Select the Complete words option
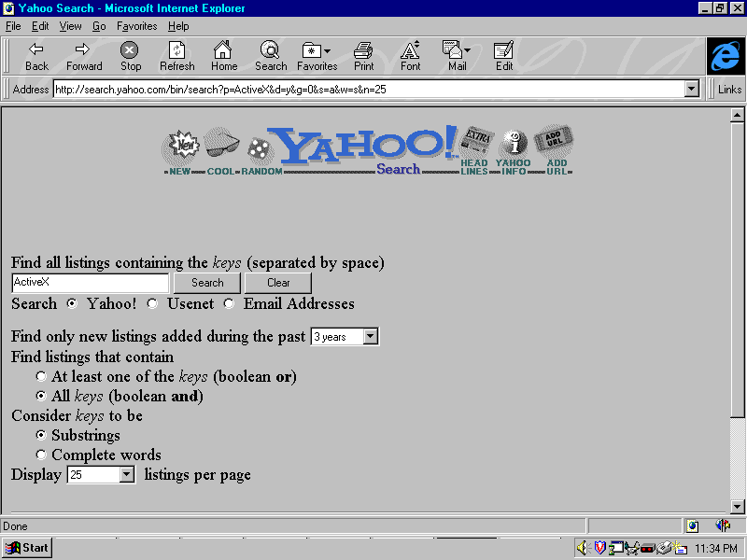This screenshot has width=747, height=560. (40, 455)
